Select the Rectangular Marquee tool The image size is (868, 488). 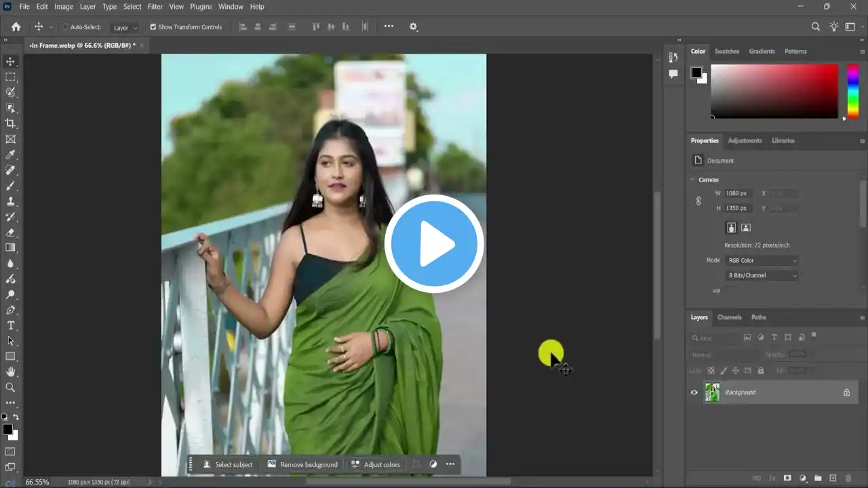click(x=10, y=77)
